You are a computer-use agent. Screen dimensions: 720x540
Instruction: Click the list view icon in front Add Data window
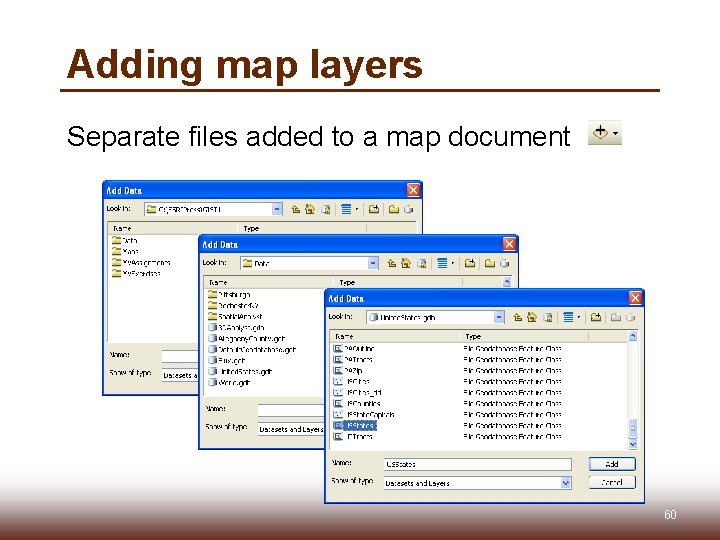coord(568,317)
